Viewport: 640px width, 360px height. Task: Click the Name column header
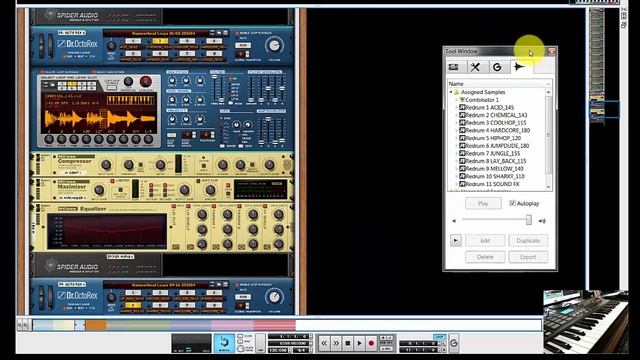pyautogui.click(x=500, y=84)
